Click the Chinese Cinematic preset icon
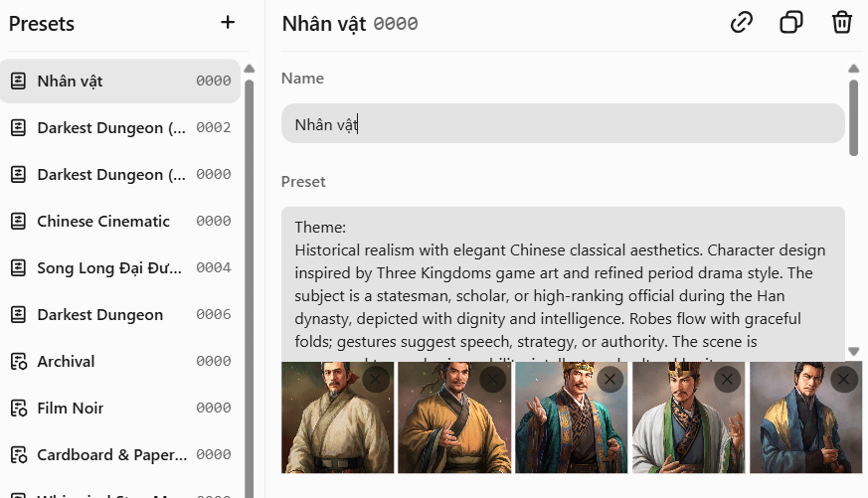Screen dimensions: 868x498 pos(18,222)
